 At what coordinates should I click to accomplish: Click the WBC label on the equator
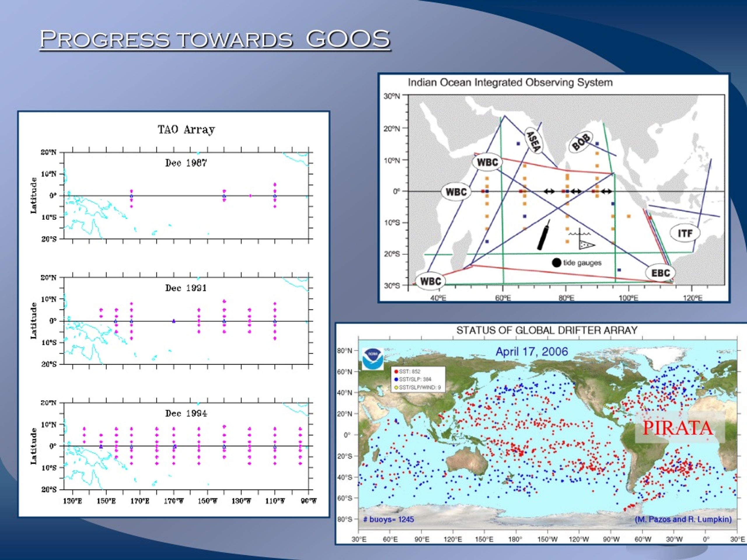point(456,192)
